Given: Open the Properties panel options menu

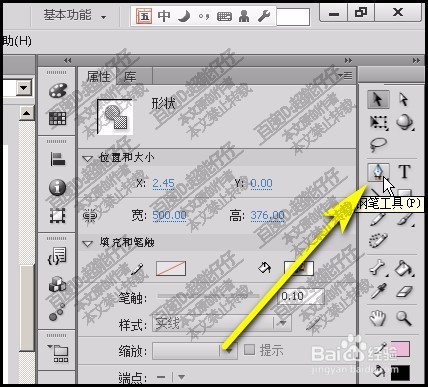Looking at the screenshot, I should [x=345, y=76].
